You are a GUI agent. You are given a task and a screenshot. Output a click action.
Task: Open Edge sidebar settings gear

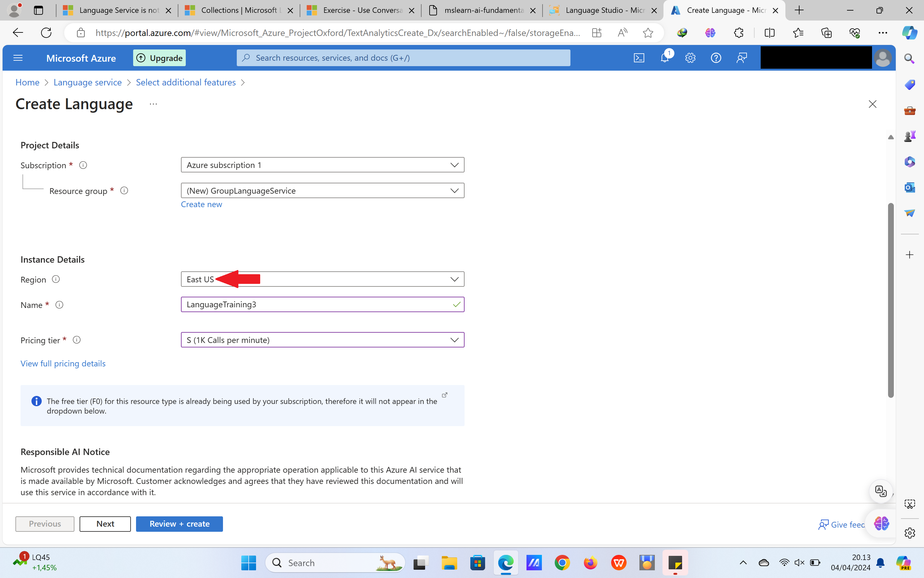click(x=910, y=533)
